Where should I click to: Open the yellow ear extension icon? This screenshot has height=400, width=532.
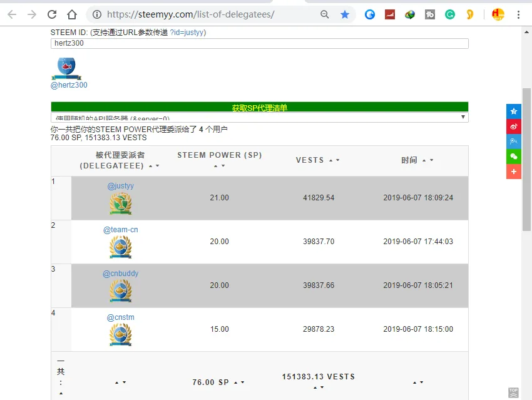pyautogui.click(x=470, y=14)
